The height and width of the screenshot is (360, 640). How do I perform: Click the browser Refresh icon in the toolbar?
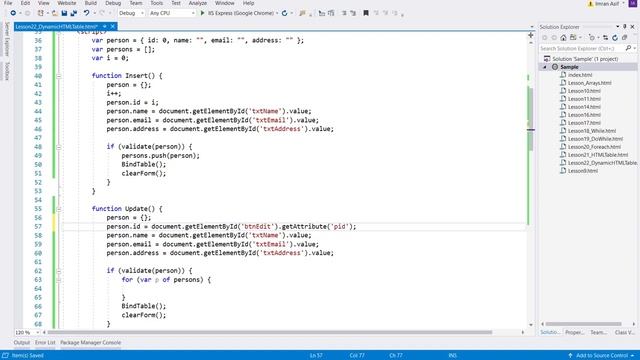click(284, 13)
